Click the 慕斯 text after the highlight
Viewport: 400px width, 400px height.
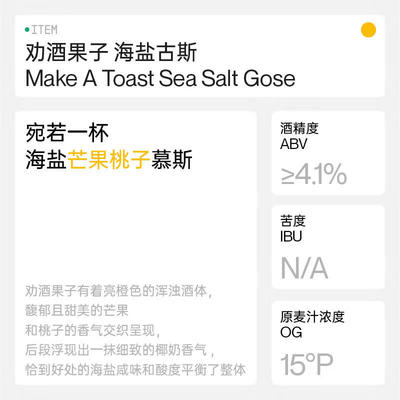[x=172, y=160]
